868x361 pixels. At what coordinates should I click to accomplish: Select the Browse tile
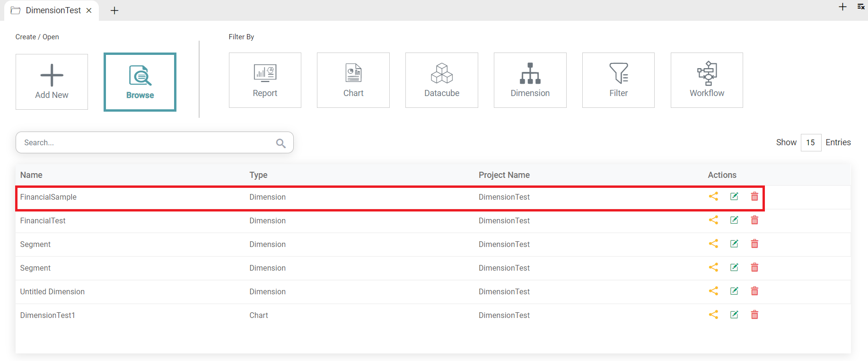pyautogui.click(x=140, y=82)
